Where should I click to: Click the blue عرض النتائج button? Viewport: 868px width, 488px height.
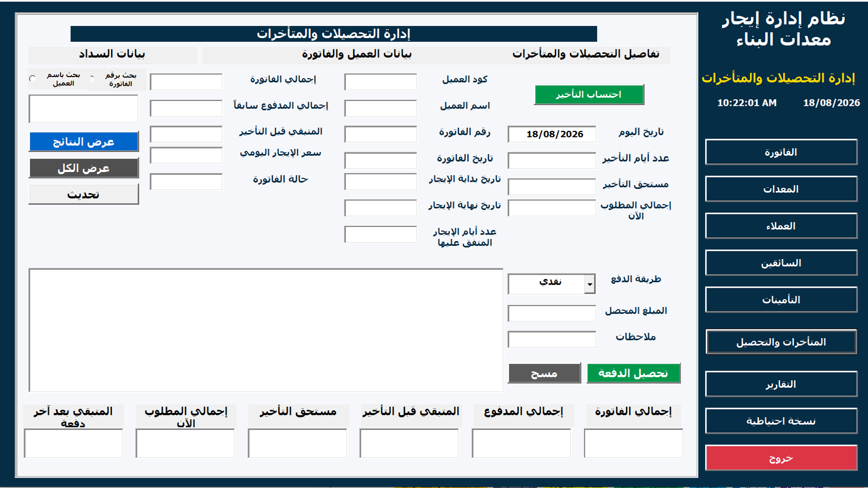point(84,142)
